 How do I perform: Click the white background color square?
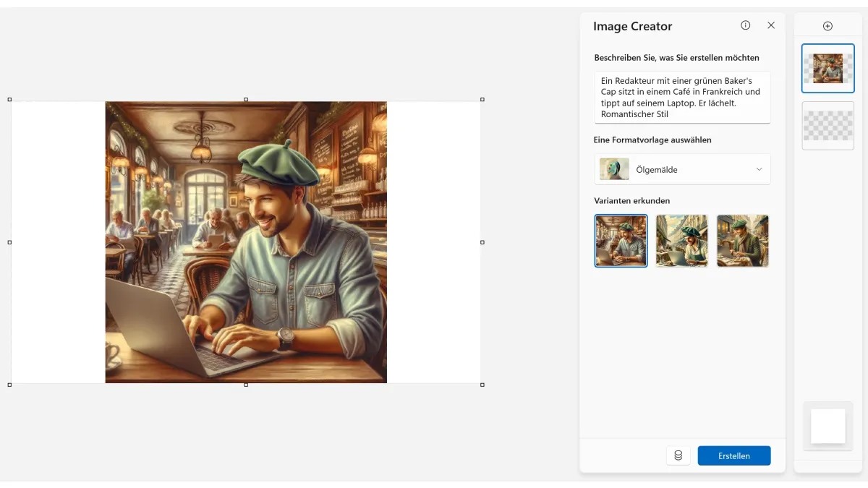point(827,426)
